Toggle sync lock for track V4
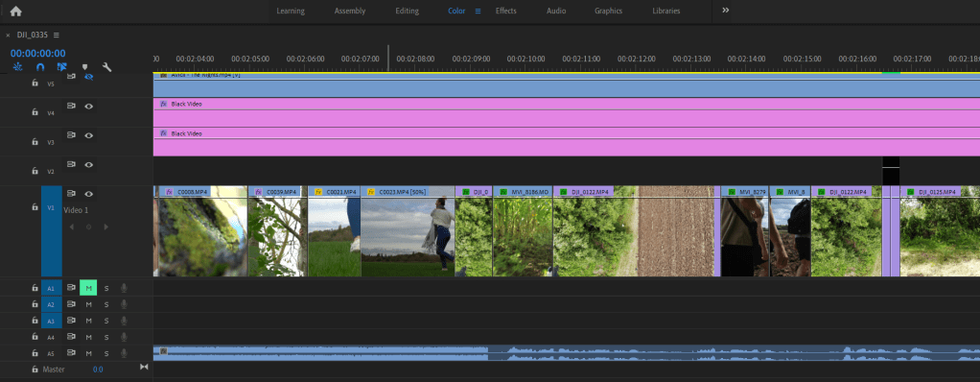The width and height of the screenshot is (980, 382). click(71, 107)
